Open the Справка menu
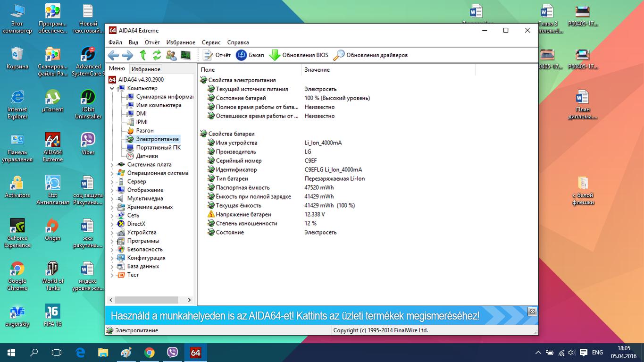The image size is (644, 362). 238,42
